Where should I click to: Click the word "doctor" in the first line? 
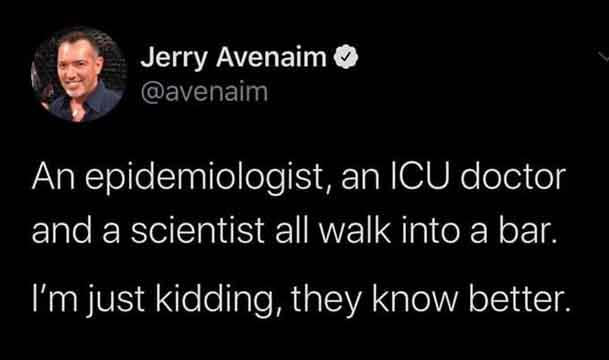512,177
